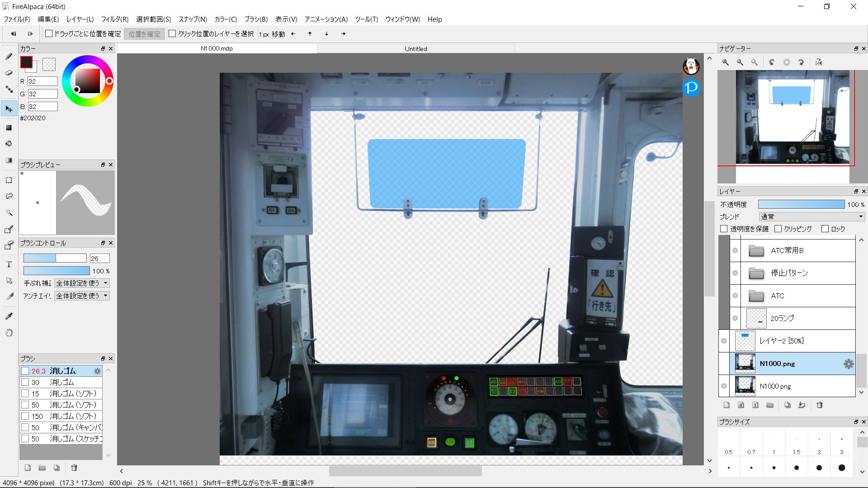
Task: Select the Select Pen tool
Action: pyautogui.click(x=9, y=229)
